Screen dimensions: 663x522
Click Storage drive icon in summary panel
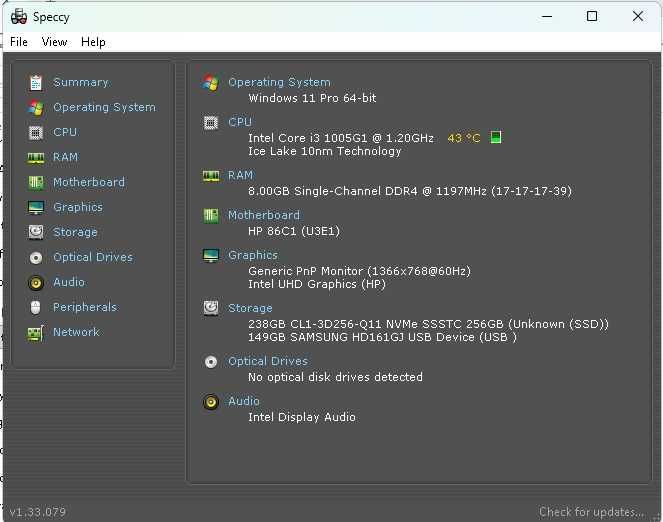211,308
